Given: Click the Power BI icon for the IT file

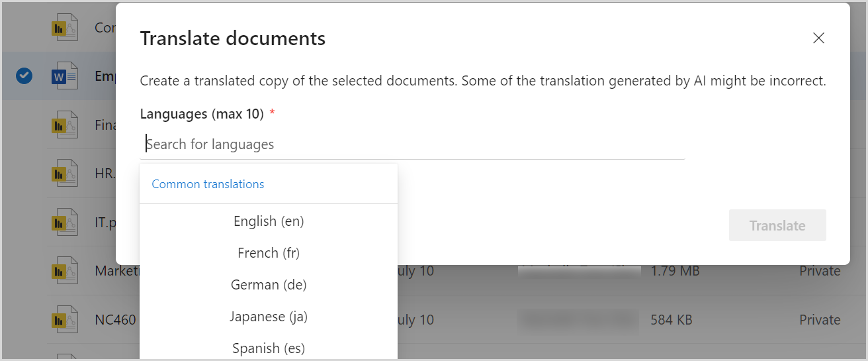Looking at the screenshot, I should pos(65,223).
